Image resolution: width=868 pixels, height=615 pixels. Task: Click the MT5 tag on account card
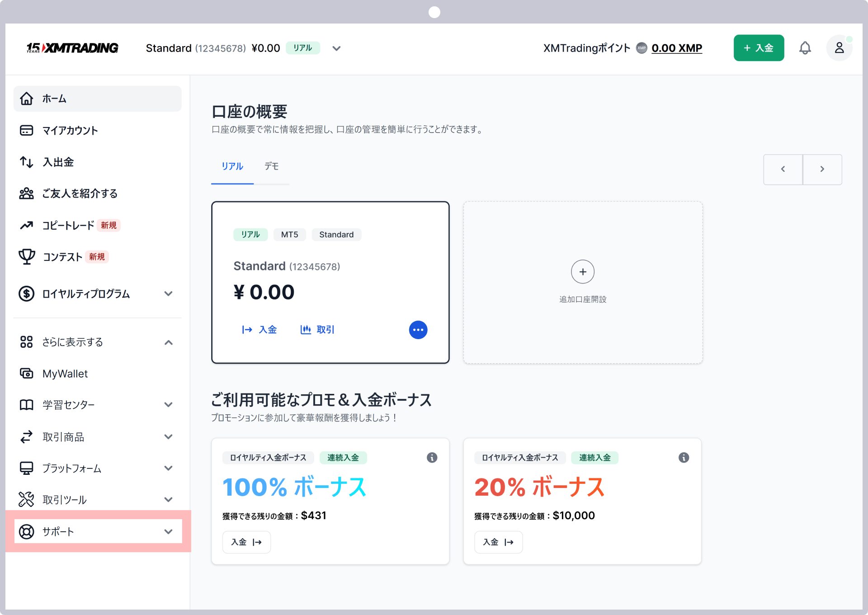tap(289, 235)
